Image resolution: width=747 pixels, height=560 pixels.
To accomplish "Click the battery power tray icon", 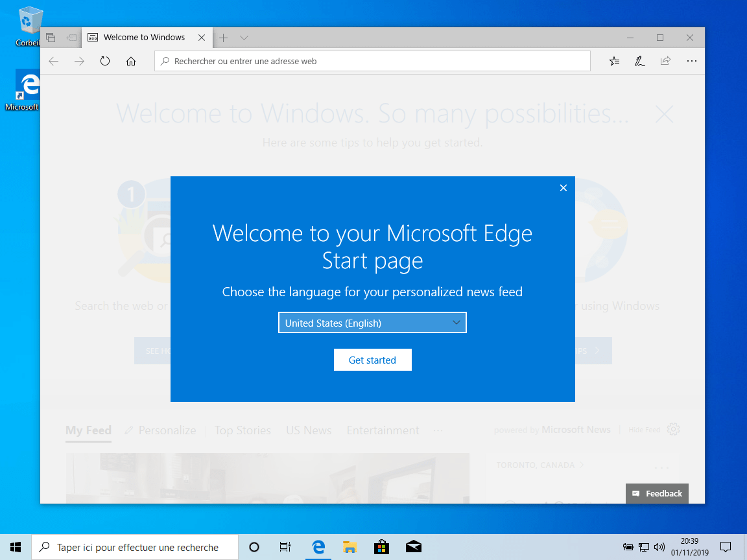I will coord(628,547).
